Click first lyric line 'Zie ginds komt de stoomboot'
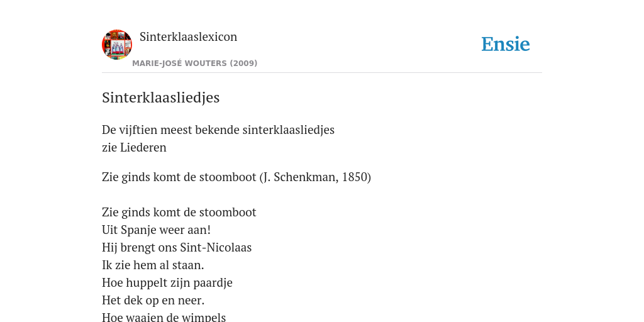Viewport: 644px width, 322px height. [x=179, y=213]
